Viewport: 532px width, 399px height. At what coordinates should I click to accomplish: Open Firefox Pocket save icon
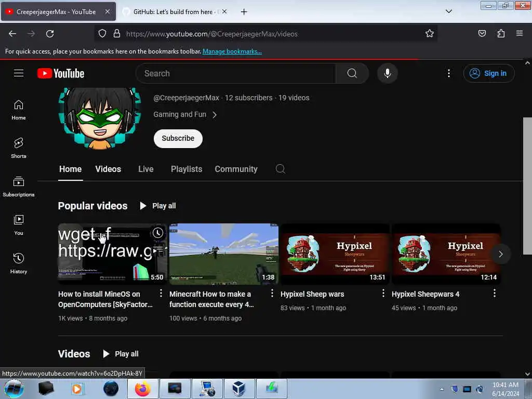[x=482, y=33]
